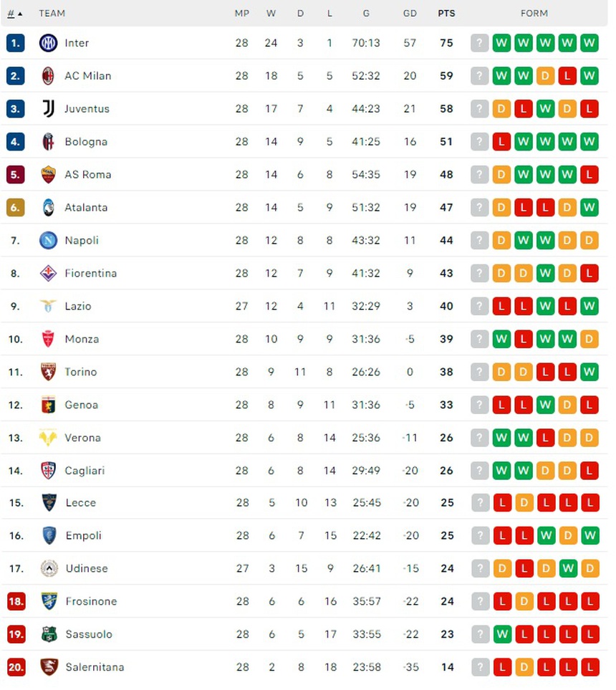Select the FORM column header

(x=534, y=13)
